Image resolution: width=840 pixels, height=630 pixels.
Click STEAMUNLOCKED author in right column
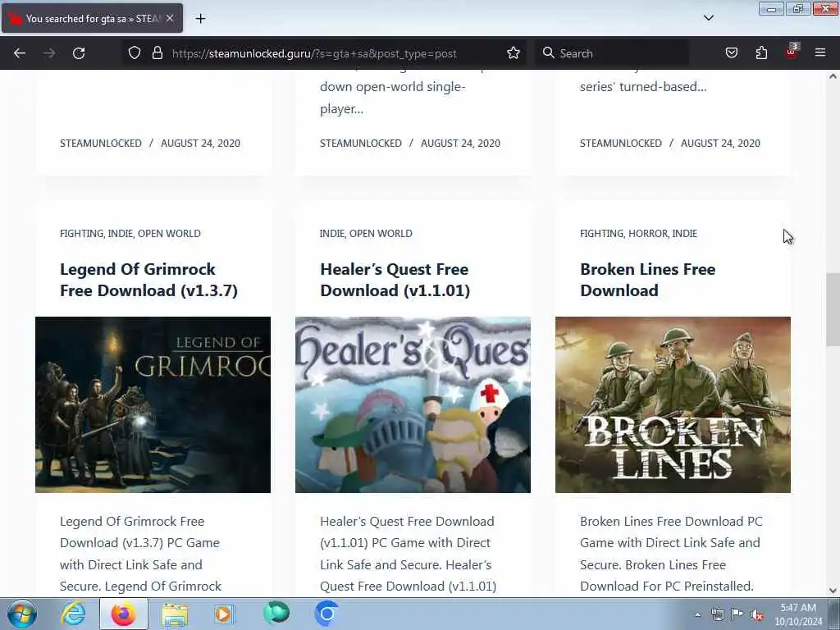coord(621,143)
